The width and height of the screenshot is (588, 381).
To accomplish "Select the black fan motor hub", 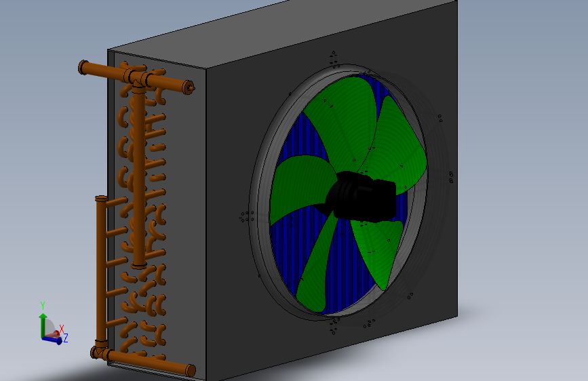I will pos(362,198).
